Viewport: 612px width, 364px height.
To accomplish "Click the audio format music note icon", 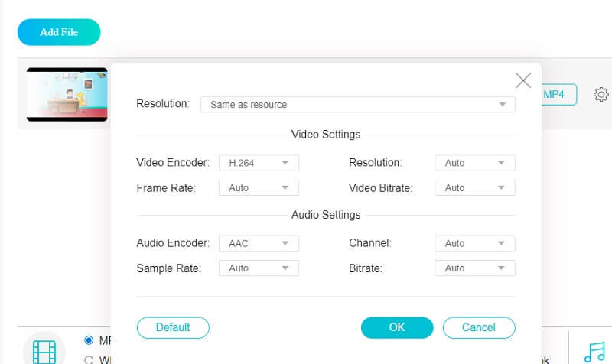I will pos(594,351).
